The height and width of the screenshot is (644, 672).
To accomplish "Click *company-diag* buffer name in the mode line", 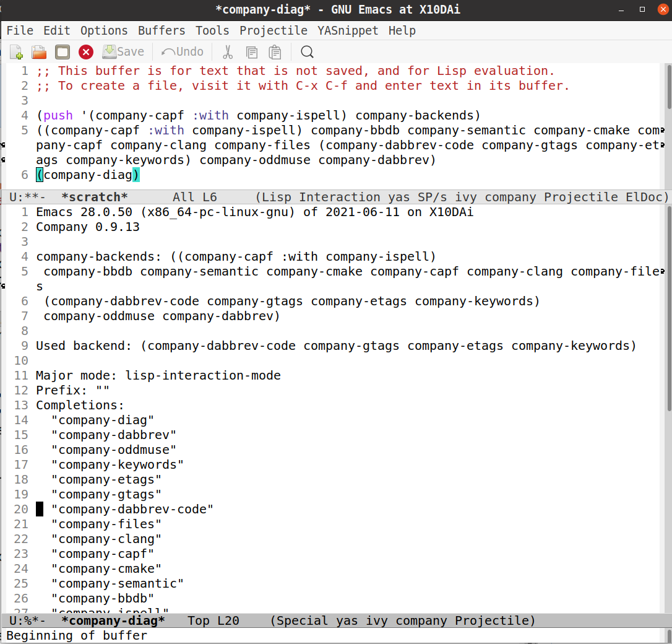I will [x=113, y=621].
